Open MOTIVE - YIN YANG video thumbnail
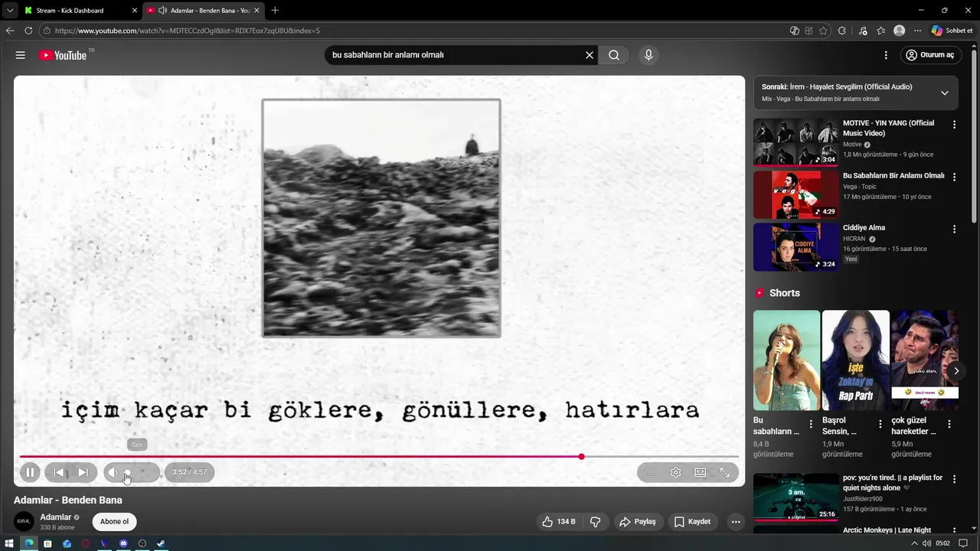 (x=795, y=142)
